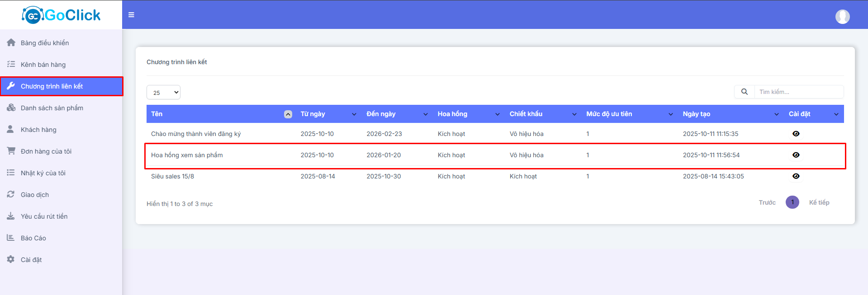Click eye icon for Siêu sales 15/8 row
The height and width of the screenshot is (295, 868).
[796, 176]
